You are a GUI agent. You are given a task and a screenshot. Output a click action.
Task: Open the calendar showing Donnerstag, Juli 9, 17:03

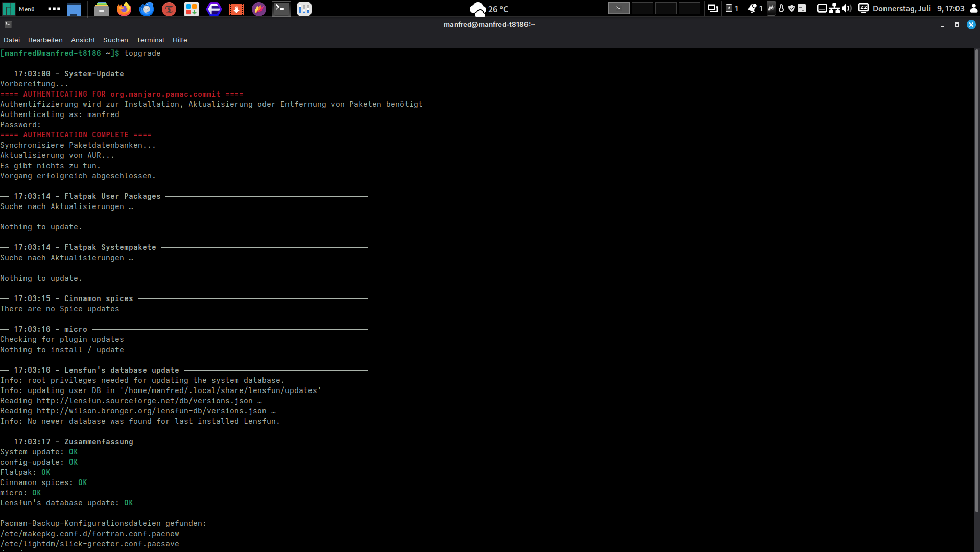coord(918,9)
